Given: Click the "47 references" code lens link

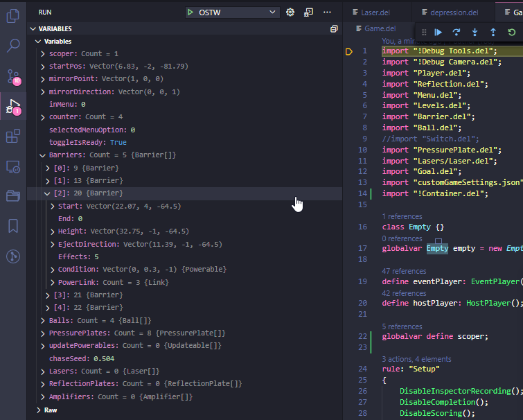Looking at the screenshot, I should (405, 271).
